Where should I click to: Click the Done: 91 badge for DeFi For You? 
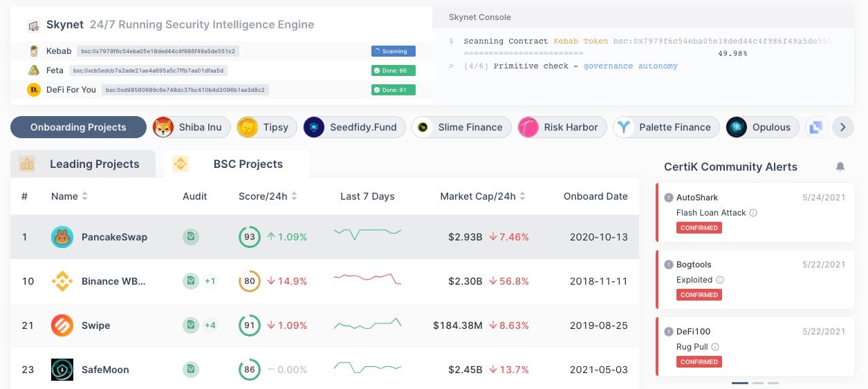pos(393,90)
